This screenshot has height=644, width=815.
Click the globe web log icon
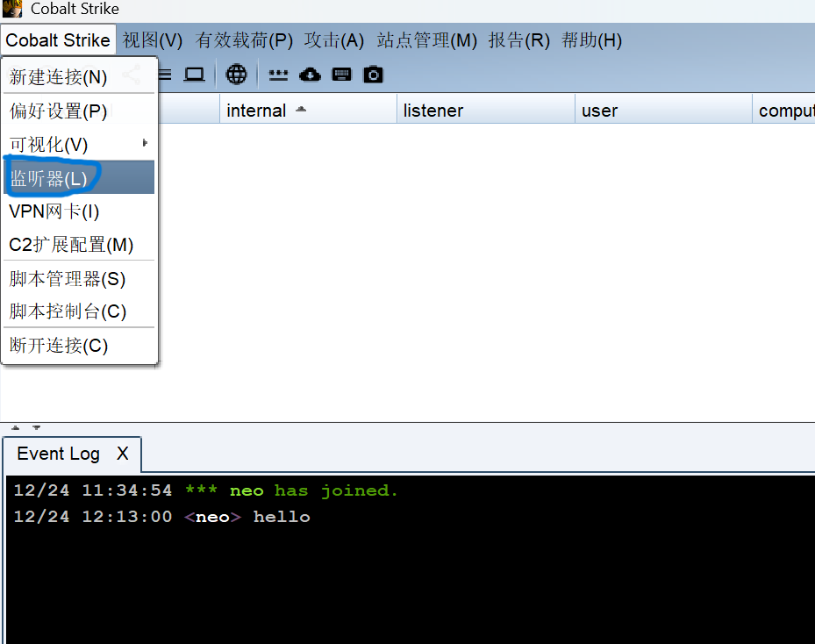(x=236, y=75)
